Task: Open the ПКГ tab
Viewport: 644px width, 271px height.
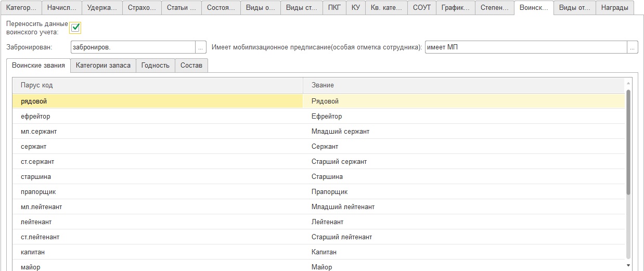Action: point(334,8)
